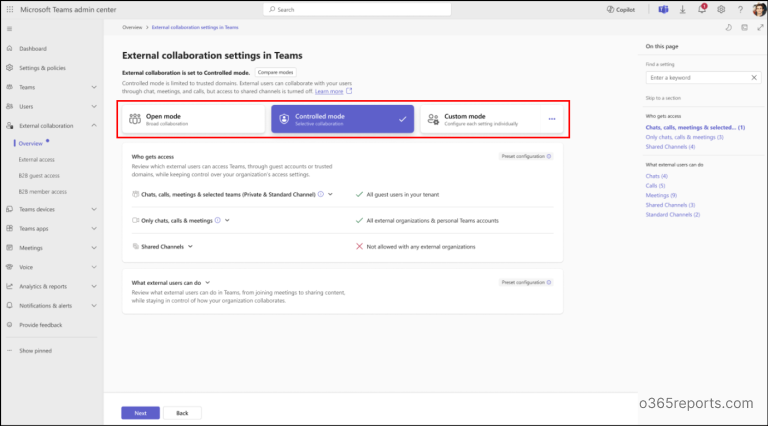Screen dimensions: 768x426
Task: Click the Back button
Action: point(182,413)
